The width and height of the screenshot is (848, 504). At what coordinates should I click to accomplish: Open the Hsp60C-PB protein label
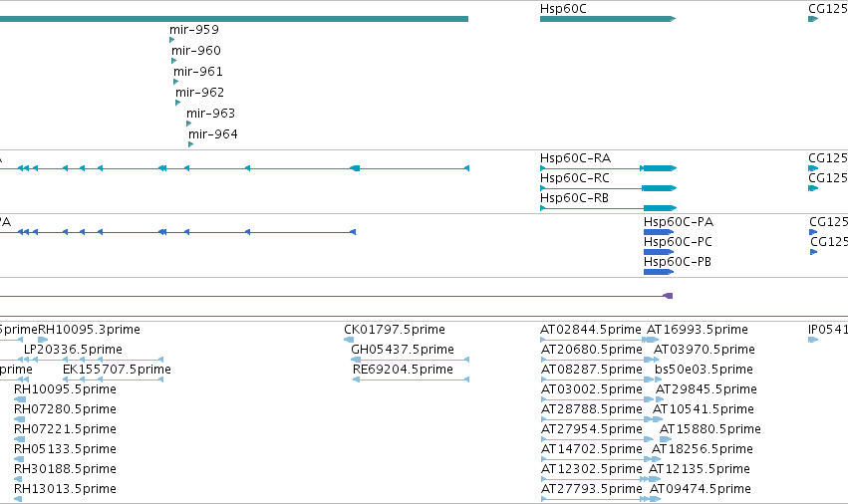(x=677, y=262)
